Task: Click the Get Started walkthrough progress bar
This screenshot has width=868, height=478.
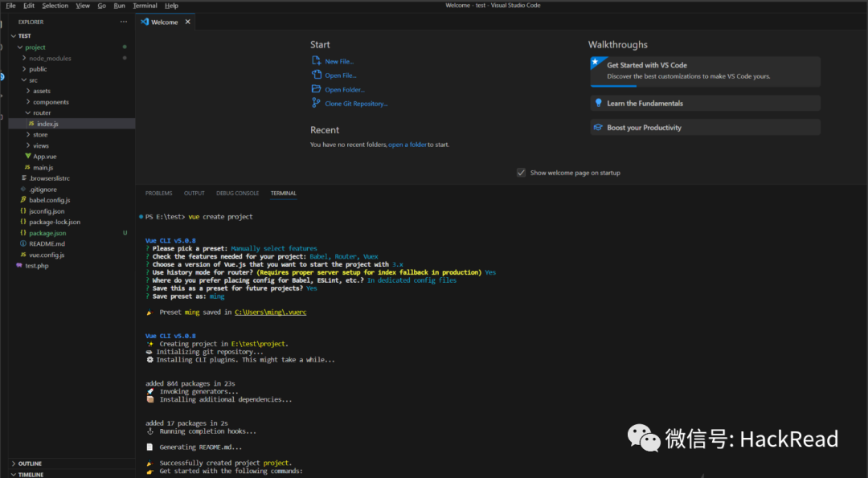Action: 613,86
